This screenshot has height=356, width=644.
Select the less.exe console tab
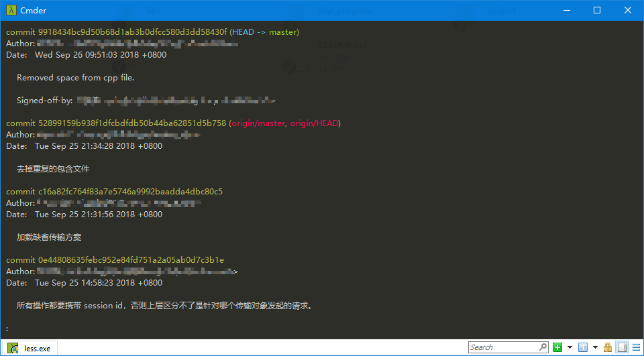[x=30, y=348]
